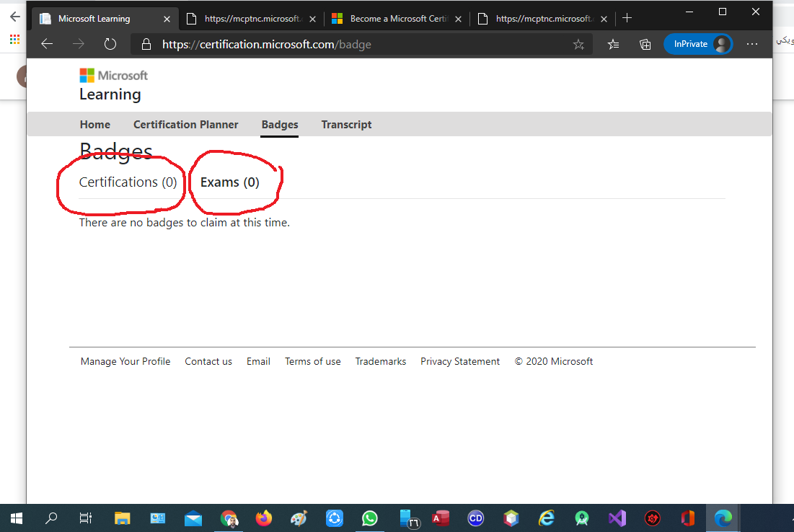The width and height of the screenshot is (794, 532).
Task: Open Manage Your Profile link
Action: (125, 361)
